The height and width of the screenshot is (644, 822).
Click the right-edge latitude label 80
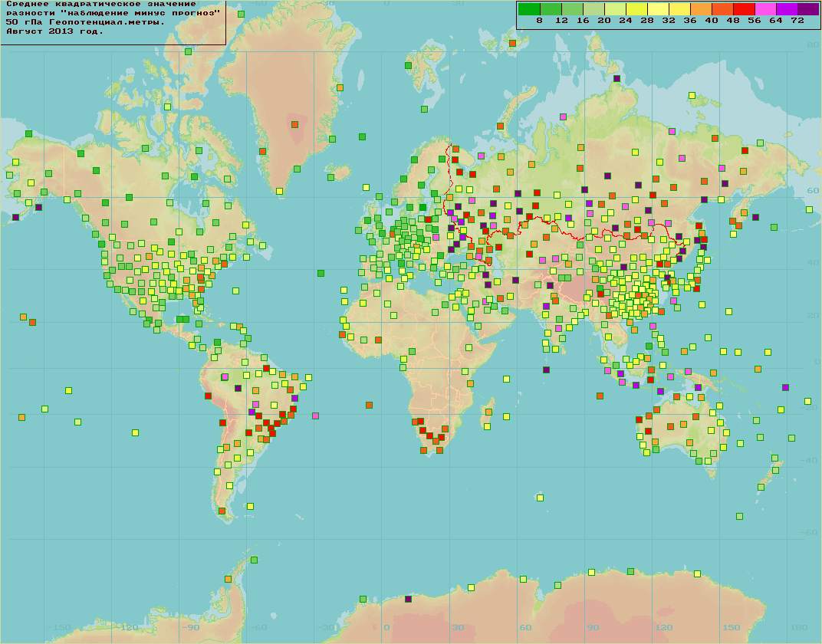(x=813, y=45)
